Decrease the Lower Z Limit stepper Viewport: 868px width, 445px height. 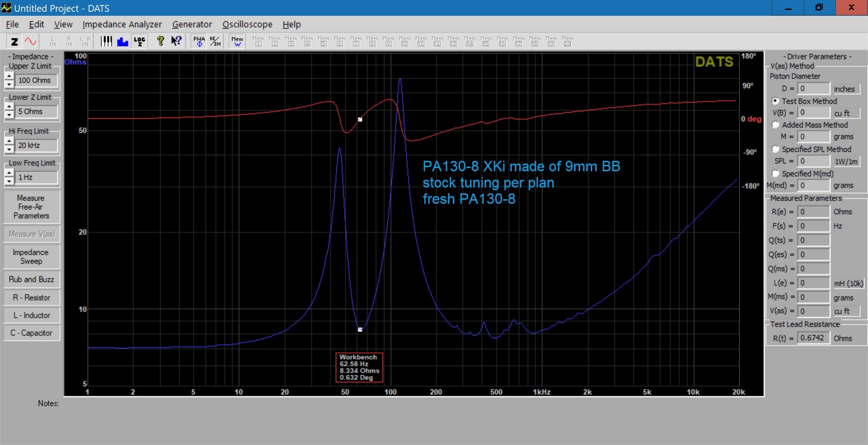(9, 116)
